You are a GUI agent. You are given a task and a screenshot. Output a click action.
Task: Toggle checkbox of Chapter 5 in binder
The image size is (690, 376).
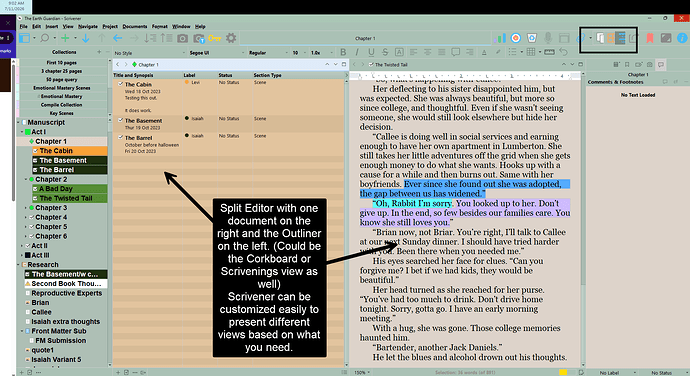32,227
